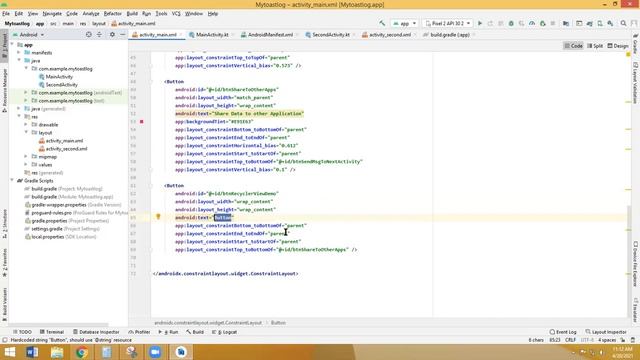Open Chrome from the Windows taskbar

tap(82, 352)
